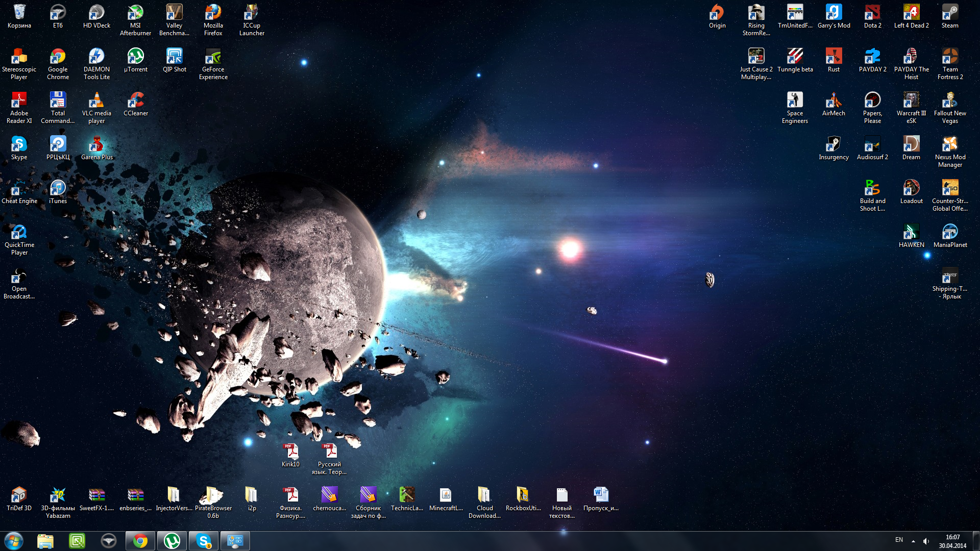Image resolution: width=980 pixels, height=551 pixels.
Task: Switch to Skype in the taskbar
Action: pyautogui.click(x=203, y=541)
